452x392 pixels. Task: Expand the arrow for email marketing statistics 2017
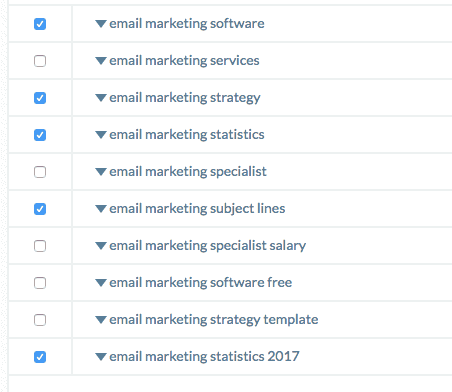click(101, 357)
